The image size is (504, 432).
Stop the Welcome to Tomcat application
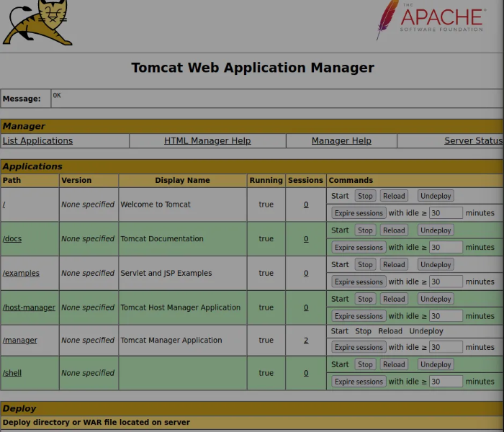pos(365,196)
